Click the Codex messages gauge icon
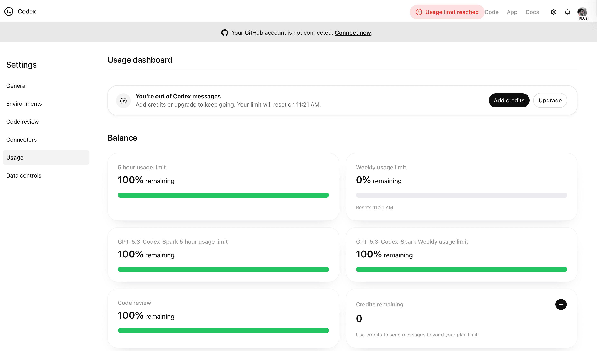This screenshot has width=597, height=364. (123, 100)
